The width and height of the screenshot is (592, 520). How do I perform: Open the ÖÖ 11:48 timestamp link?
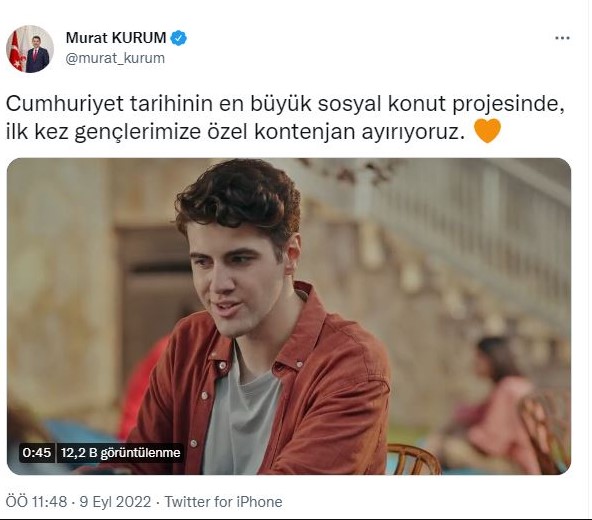click(36, 502)
